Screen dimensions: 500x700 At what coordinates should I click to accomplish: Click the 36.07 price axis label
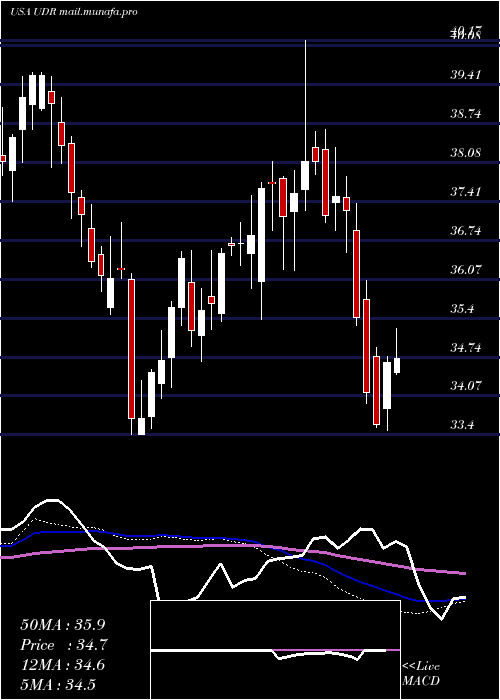tap(466, 270)
